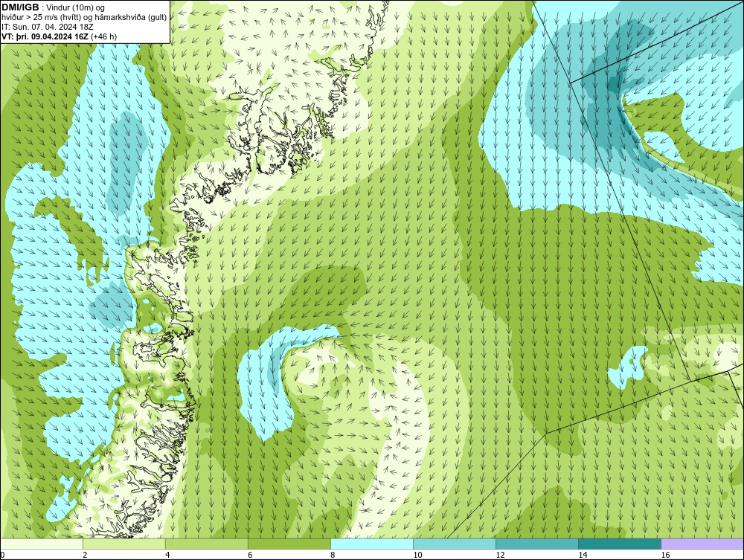Click the legend scale label '12'
This screenshot has width=744, height=560.
point(500,555)
